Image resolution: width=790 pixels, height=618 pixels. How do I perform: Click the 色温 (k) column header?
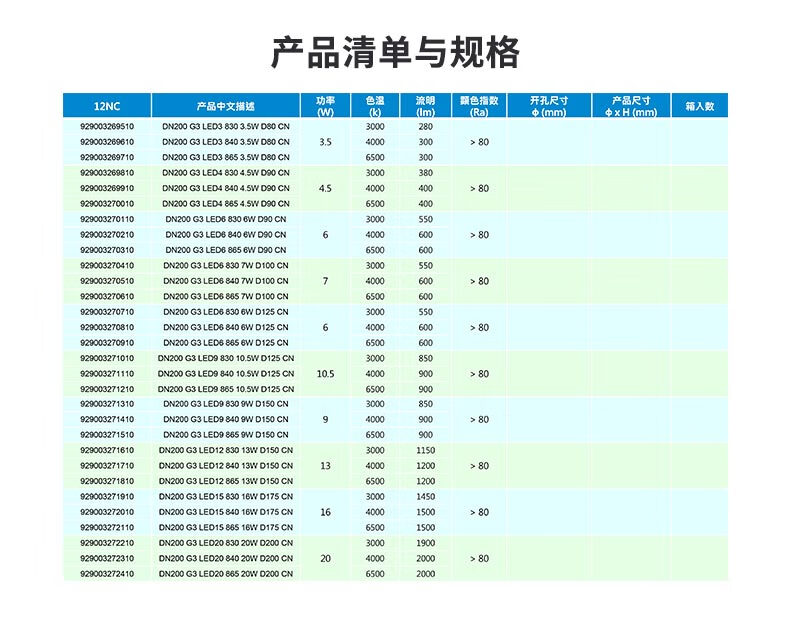click(x=375, y=106)
